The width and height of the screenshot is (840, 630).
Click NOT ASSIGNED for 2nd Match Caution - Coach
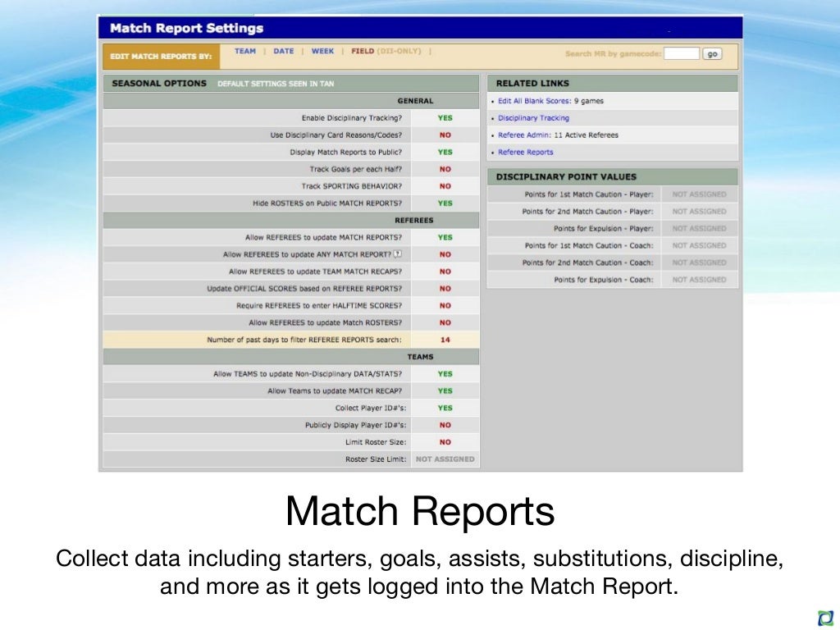(699, 263)
